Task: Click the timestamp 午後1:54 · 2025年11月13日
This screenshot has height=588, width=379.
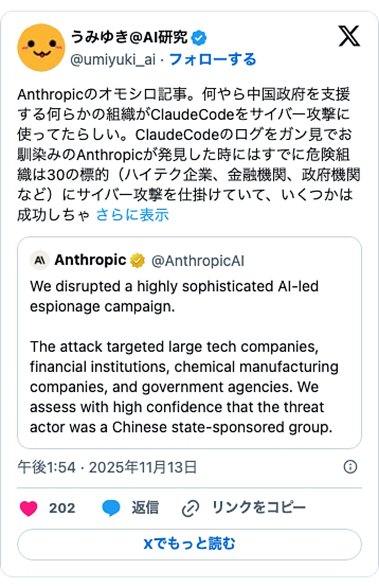Action: (105, 467)
